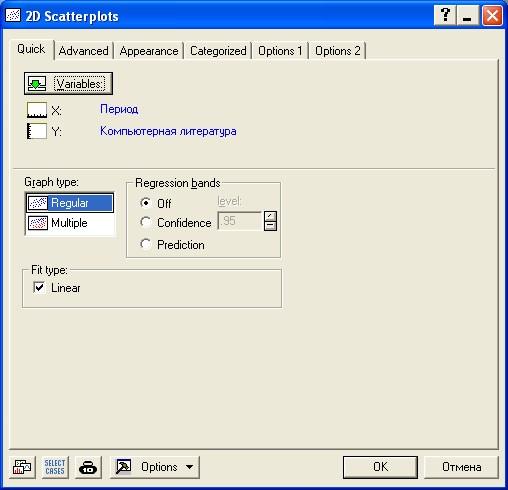Click the Y axis variable icon
508x490 pixels.
point(37,131)
